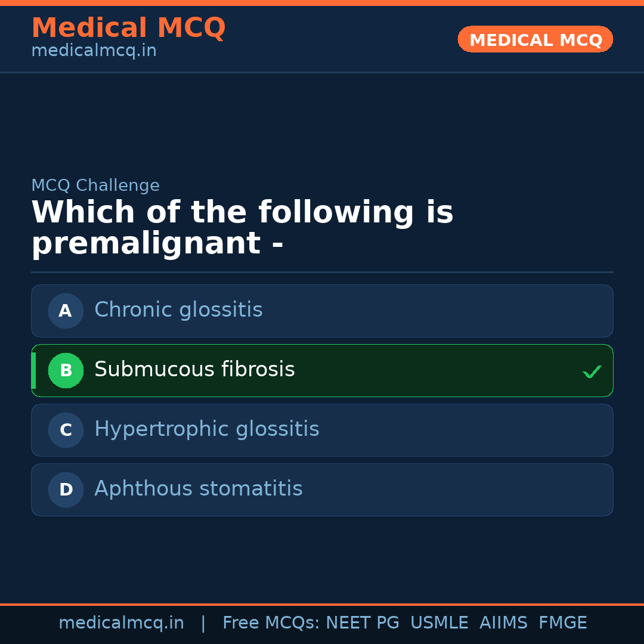Click the orange MEDICAL MCQ badge

535,39
